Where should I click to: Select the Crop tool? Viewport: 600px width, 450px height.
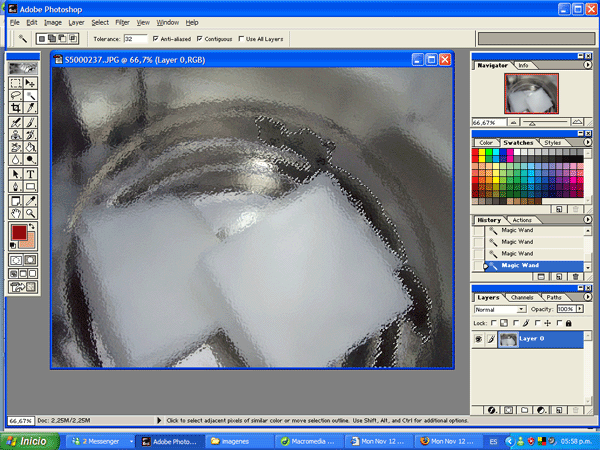pyautogui.click(x=16, y=108)
